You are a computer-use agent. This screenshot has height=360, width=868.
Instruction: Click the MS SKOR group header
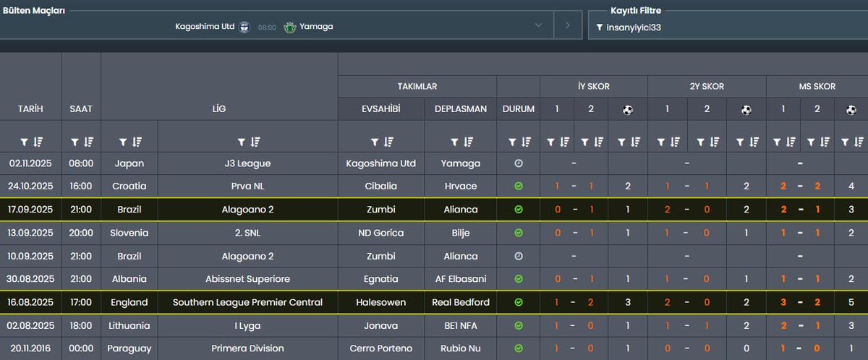click(817, 86)
